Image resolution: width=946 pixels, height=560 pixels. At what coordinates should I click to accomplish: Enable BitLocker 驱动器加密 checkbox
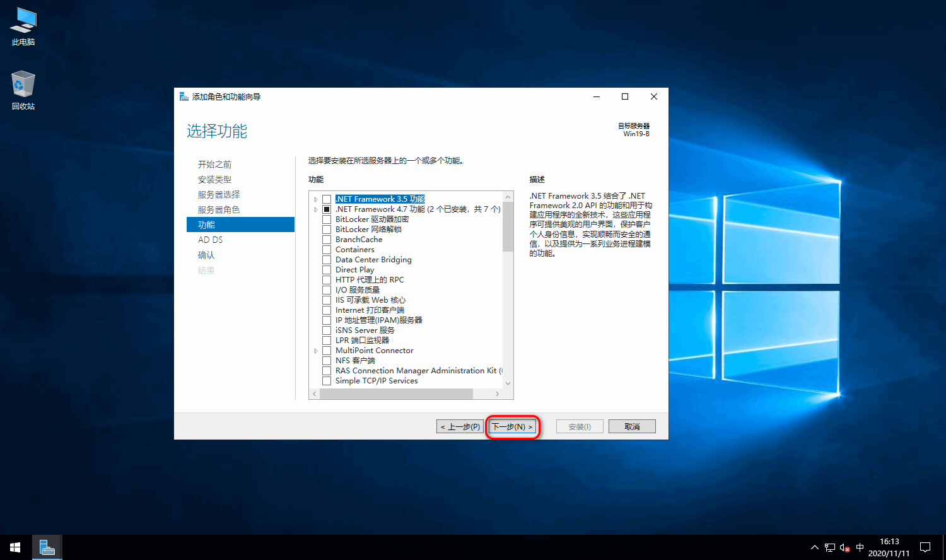(x=327, y=219)
